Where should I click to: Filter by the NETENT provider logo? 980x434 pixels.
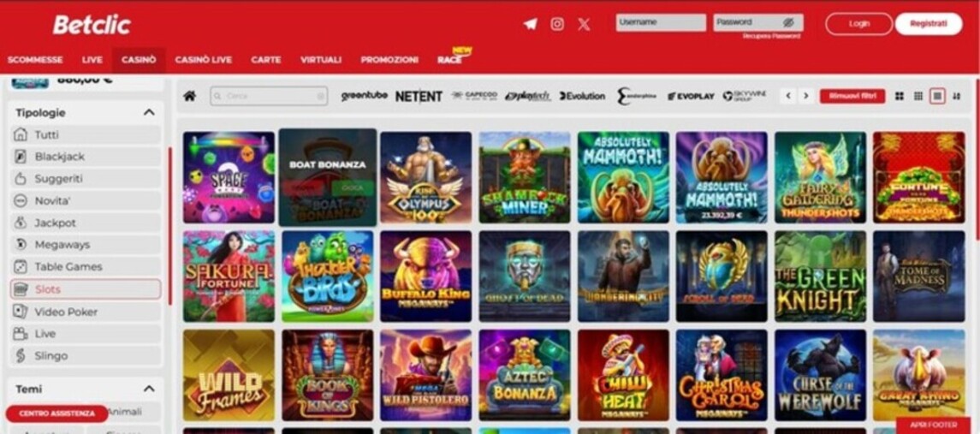pos(419,97)
